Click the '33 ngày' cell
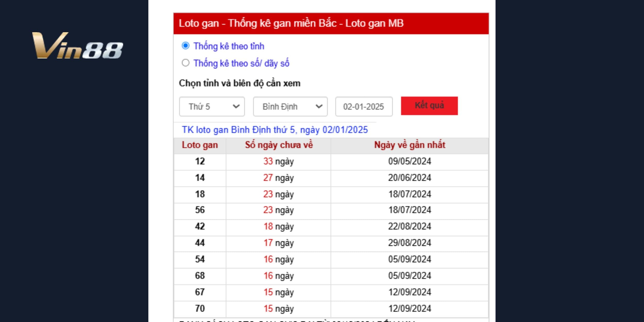 click(x=278, y=162)
